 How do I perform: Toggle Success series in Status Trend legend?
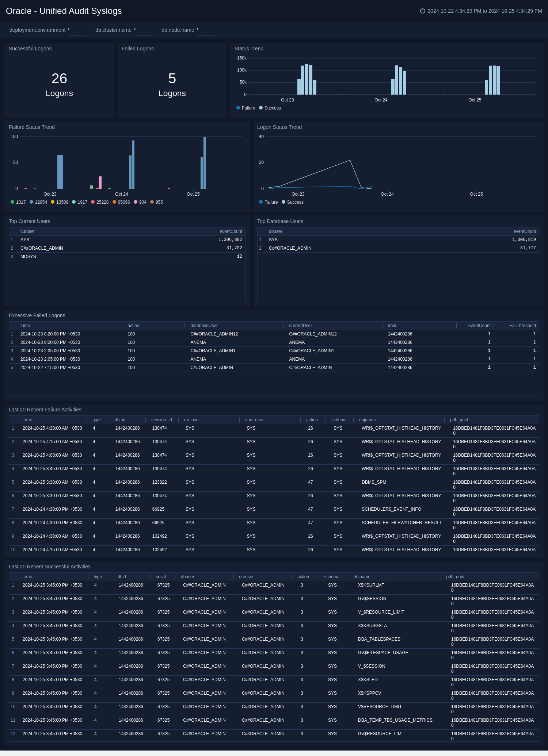(x=270, y=108)
